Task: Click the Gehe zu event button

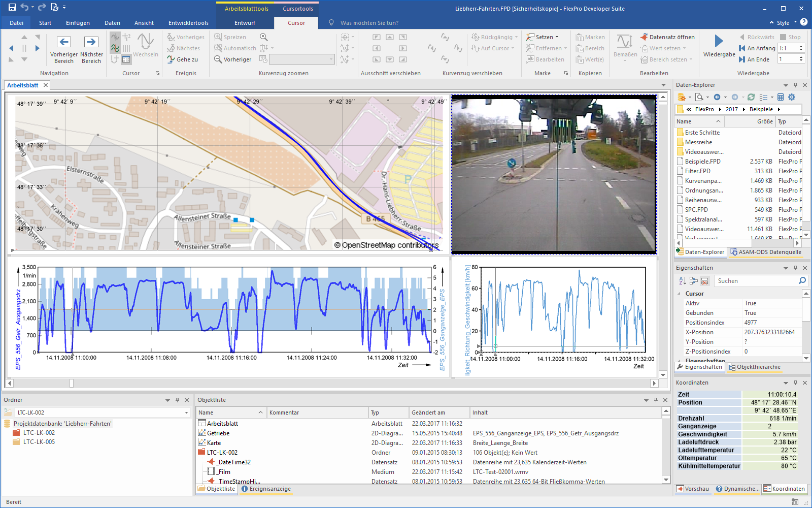Action: point(183,59)
